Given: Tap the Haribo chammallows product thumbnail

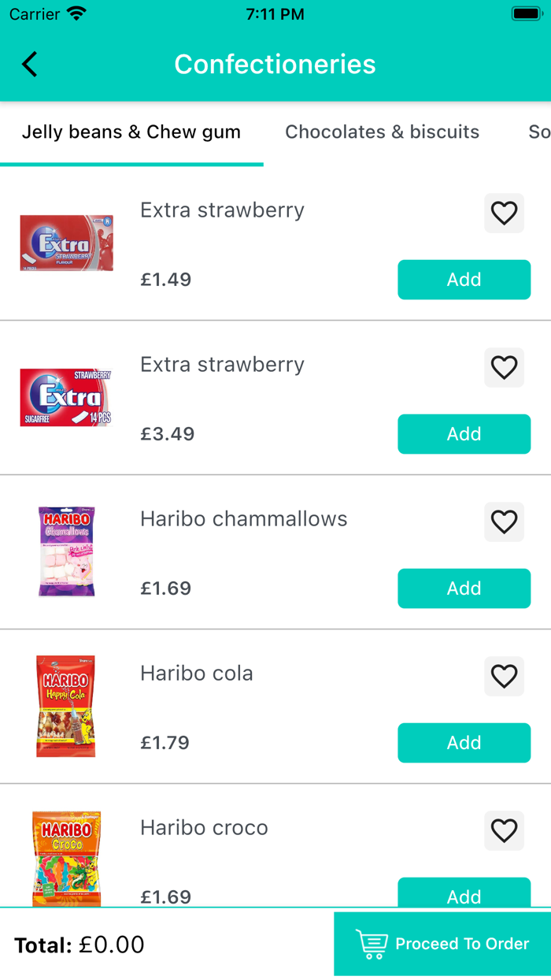Looking at the screenshot, I should point(66,551).
